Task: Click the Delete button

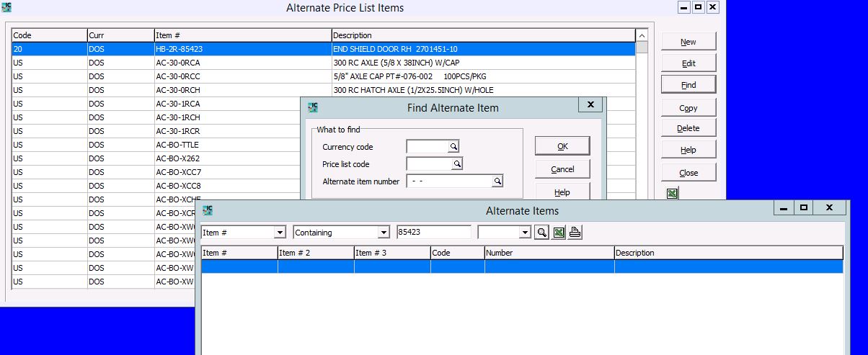Action: 688,128
